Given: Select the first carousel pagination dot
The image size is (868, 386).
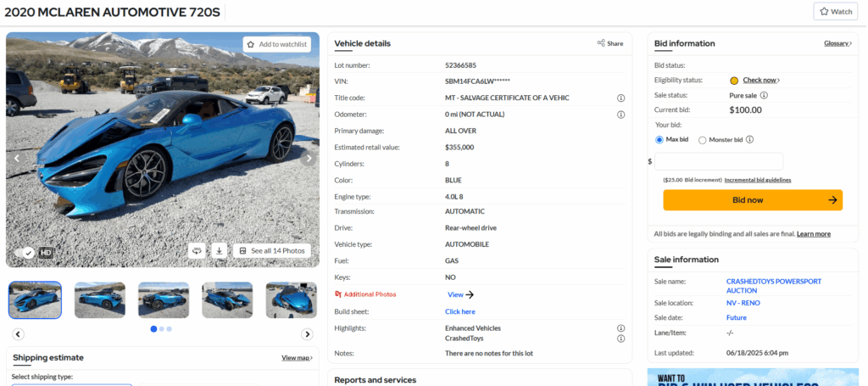Looking at the screenshot, I should click(x=154, y=329).
